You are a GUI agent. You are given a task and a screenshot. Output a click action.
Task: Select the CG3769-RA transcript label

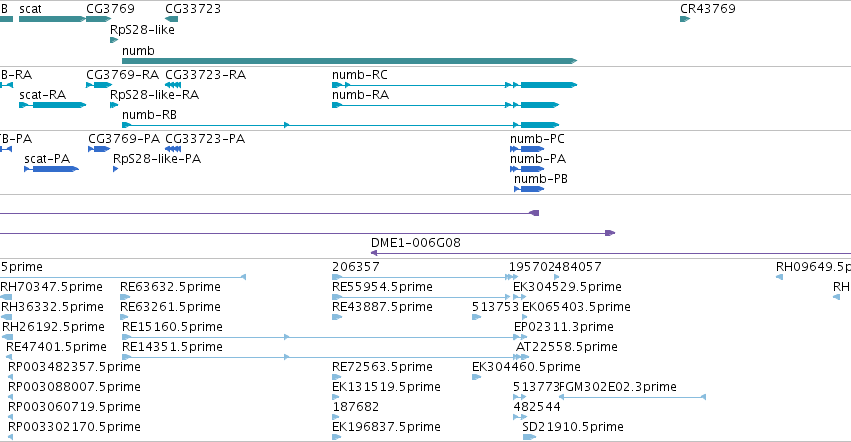(x=123, y=74)
